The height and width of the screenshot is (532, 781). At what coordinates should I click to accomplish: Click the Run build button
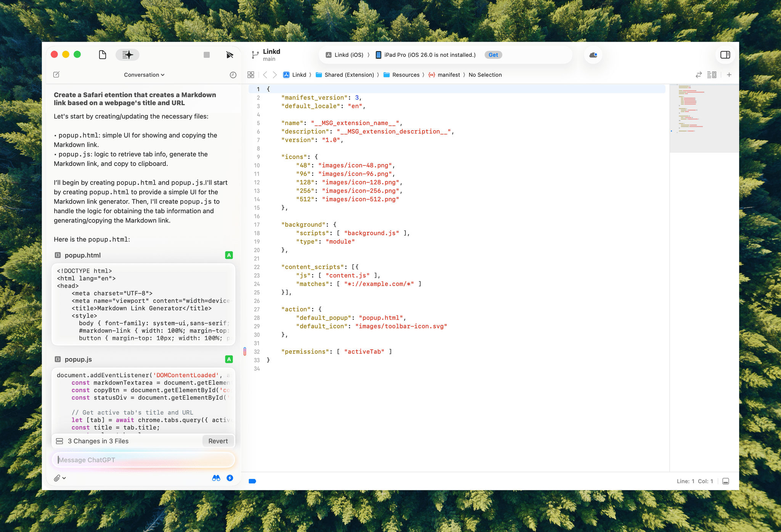(x=230, y=55)
